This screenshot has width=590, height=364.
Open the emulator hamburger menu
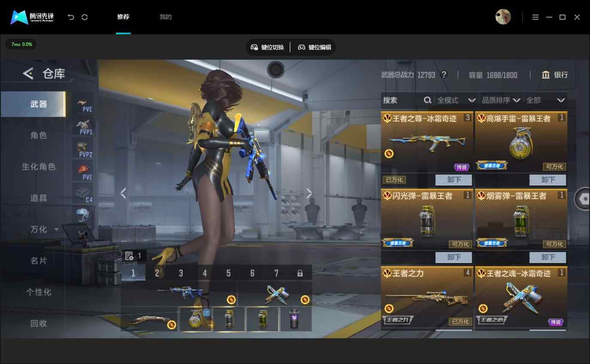click(535, 17)
